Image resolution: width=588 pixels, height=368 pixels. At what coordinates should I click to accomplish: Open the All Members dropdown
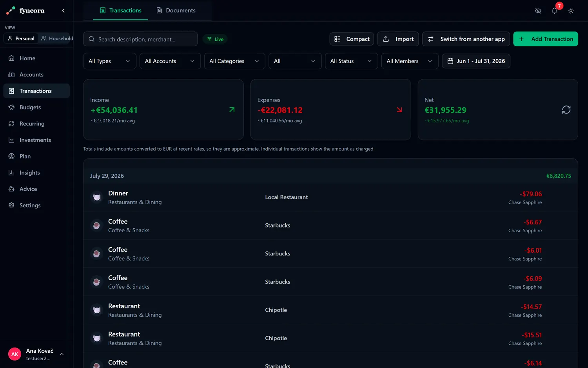pos(410,61)
